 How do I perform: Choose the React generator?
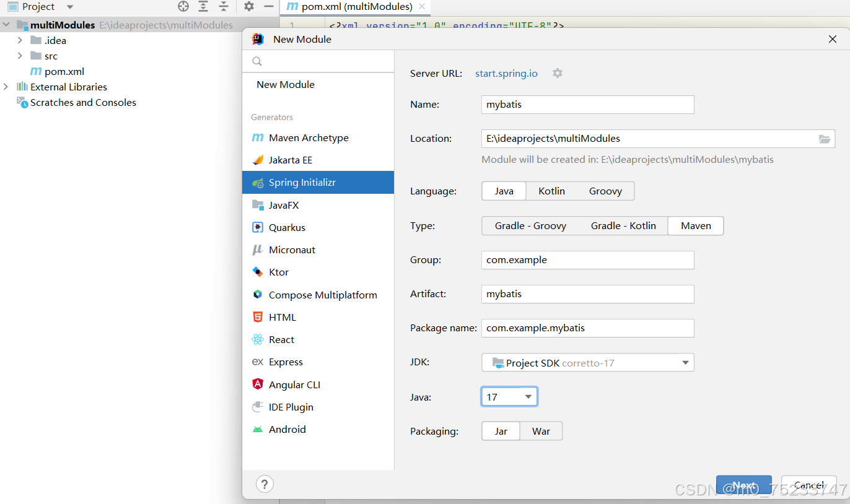283,339
